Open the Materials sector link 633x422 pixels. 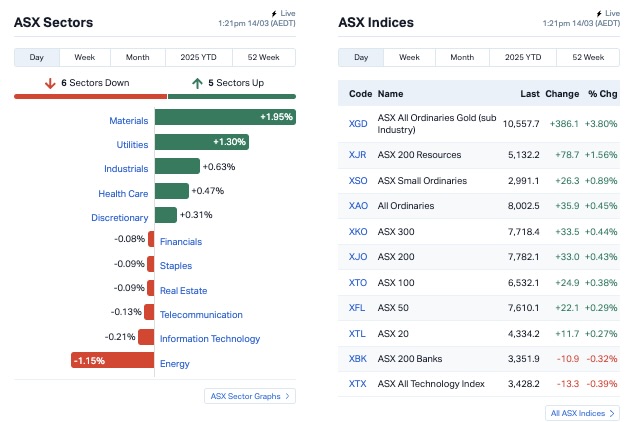coord(129,121)
